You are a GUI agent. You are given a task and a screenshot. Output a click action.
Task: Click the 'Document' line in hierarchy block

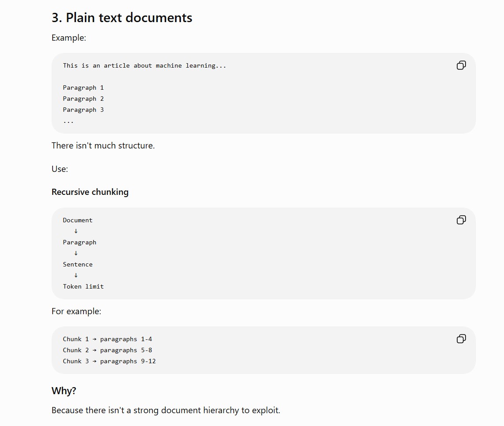click(x=77, y=220)
